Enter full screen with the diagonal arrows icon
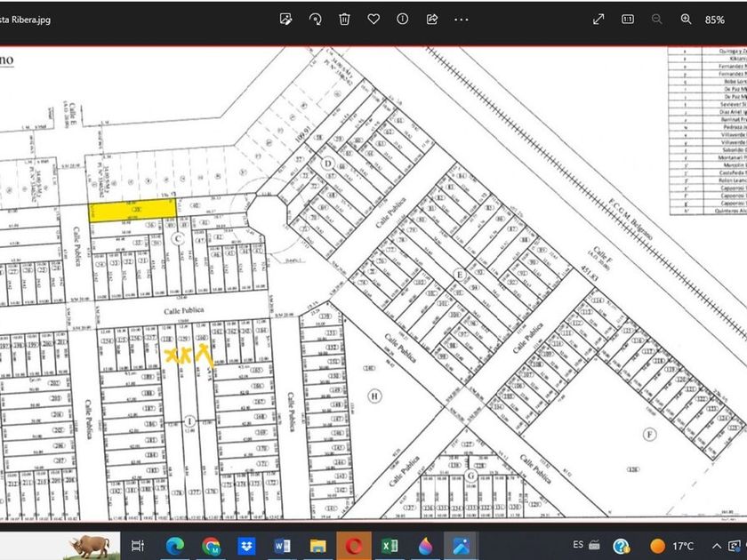Image resolution: width=747 pixels, height=560 pixels. [x=598, y=19]
